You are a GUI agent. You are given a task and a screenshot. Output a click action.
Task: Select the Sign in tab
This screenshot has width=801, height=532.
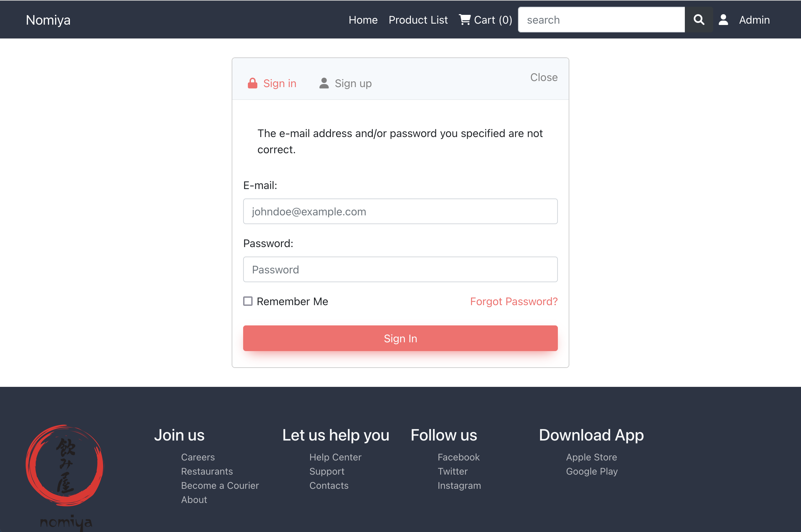tap(279, 83)
